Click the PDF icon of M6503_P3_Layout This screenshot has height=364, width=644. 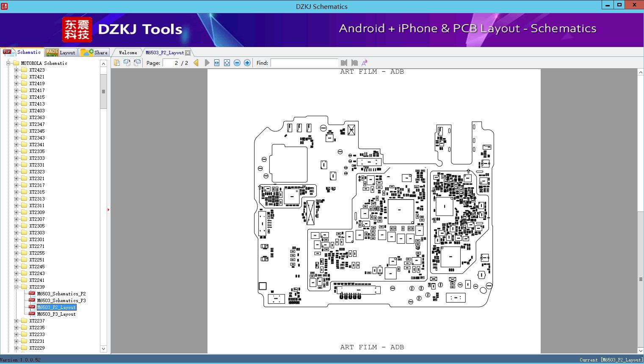click(32, 314)
